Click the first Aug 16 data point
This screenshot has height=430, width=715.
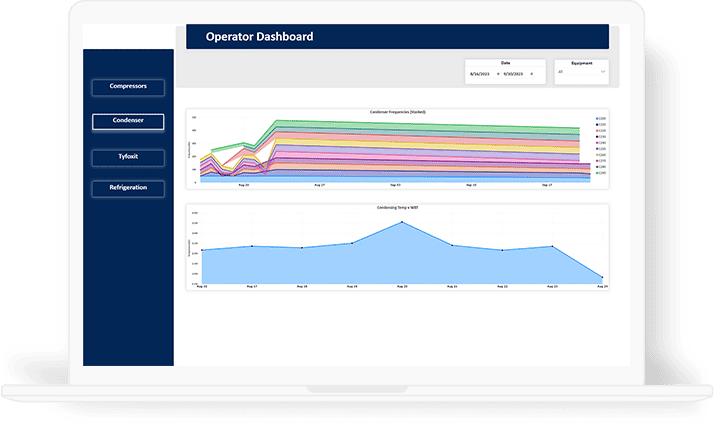point(202,250)
